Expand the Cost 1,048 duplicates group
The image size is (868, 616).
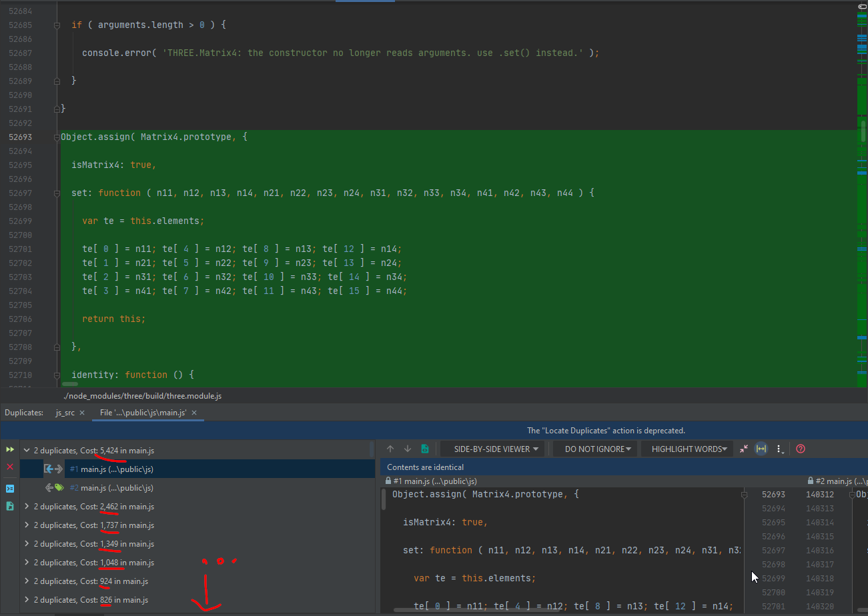coord(27,563)
